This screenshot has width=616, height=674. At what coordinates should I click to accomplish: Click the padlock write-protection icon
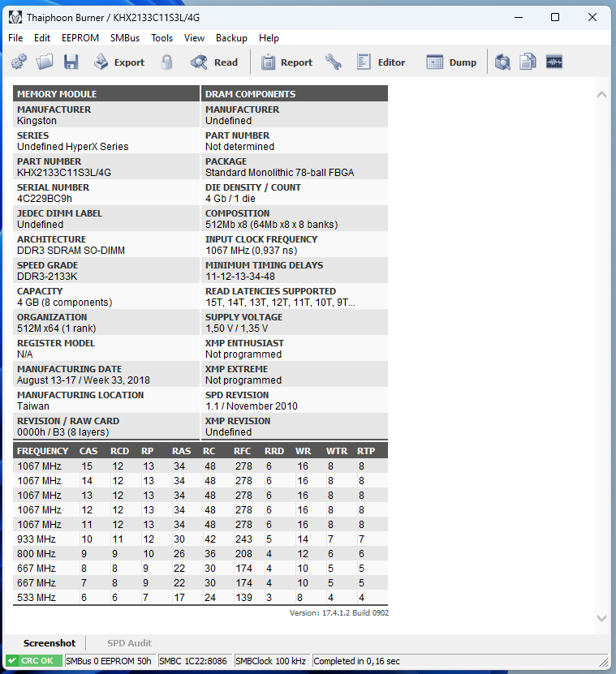point(166,62)
